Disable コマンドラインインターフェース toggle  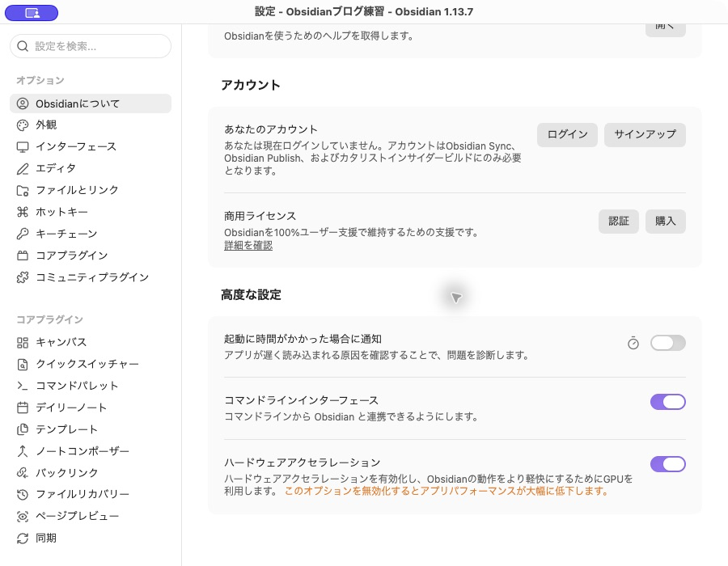coord(667,402)
